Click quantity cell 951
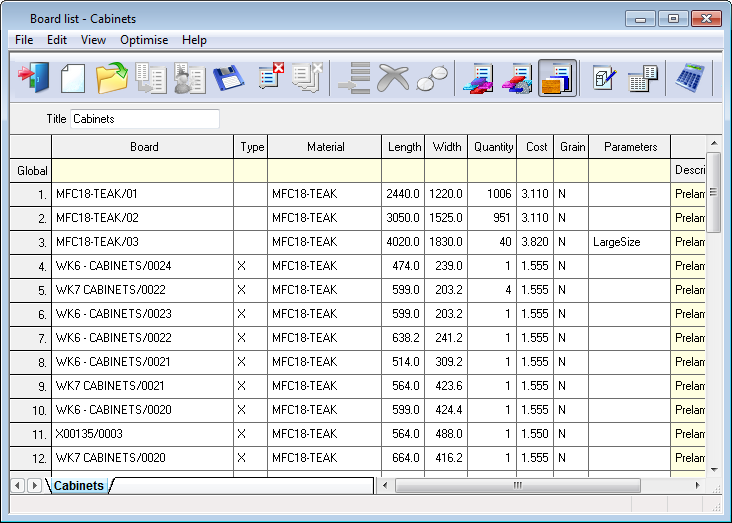 (493, 218)
